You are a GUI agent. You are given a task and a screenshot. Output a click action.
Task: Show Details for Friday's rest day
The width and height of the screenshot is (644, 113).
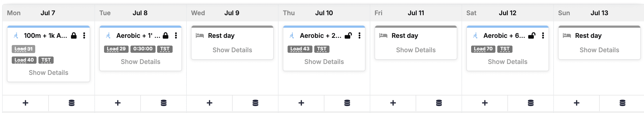[x=416, y=50]
